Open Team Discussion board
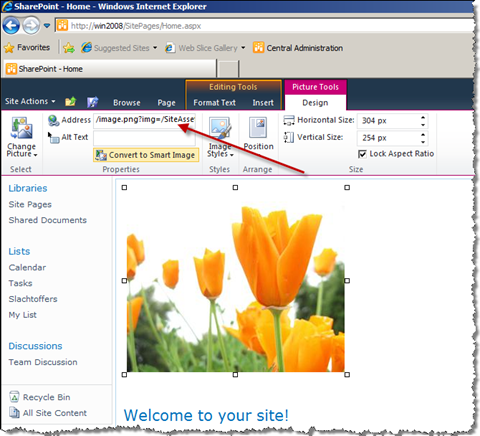Screen dimensions: 480x436 (x=43, y=362)
